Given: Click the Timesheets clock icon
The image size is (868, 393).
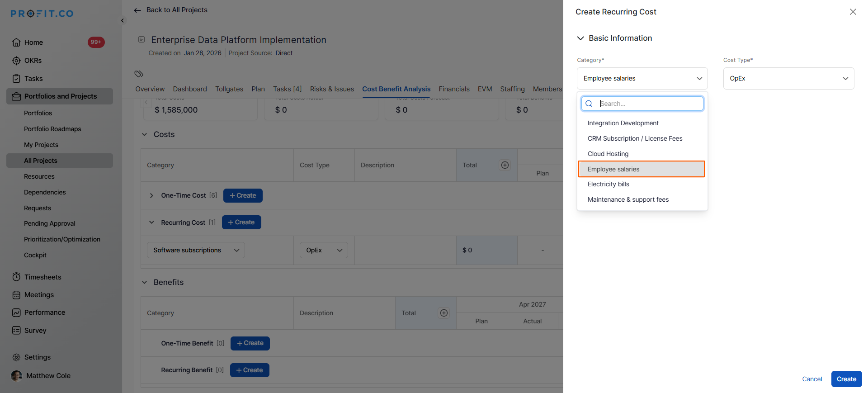Looking at the screenshot, I should [16, 277].
